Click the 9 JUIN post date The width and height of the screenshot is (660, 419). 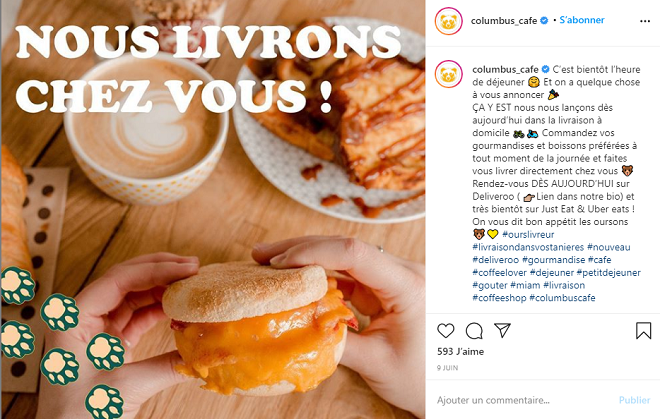click(447, 368)
